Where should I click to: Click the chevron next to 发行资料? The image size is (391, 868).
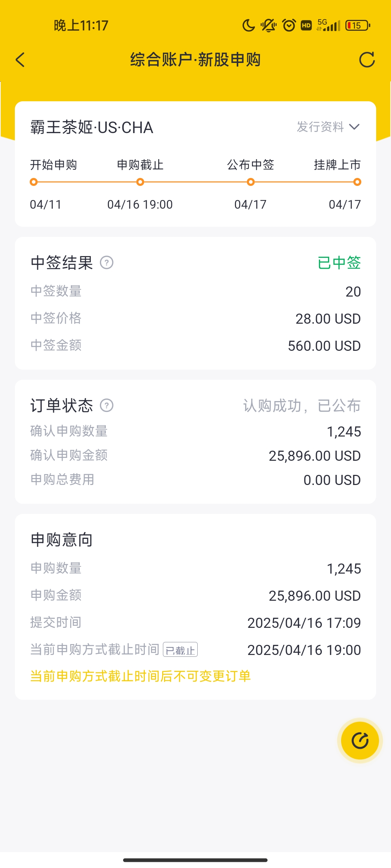click(x=354, y=127)
